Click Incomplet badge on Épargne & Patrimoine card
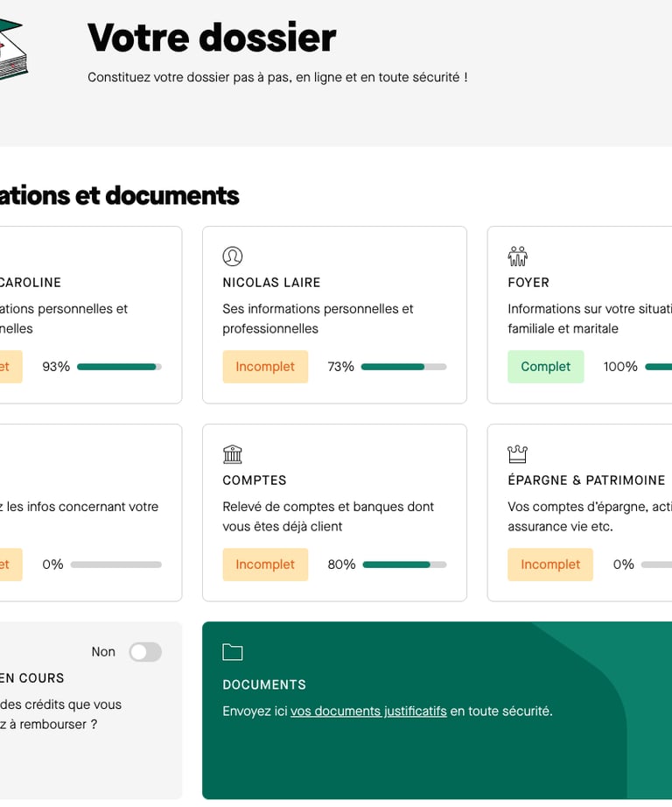672x807 pixels. point(550,565)
